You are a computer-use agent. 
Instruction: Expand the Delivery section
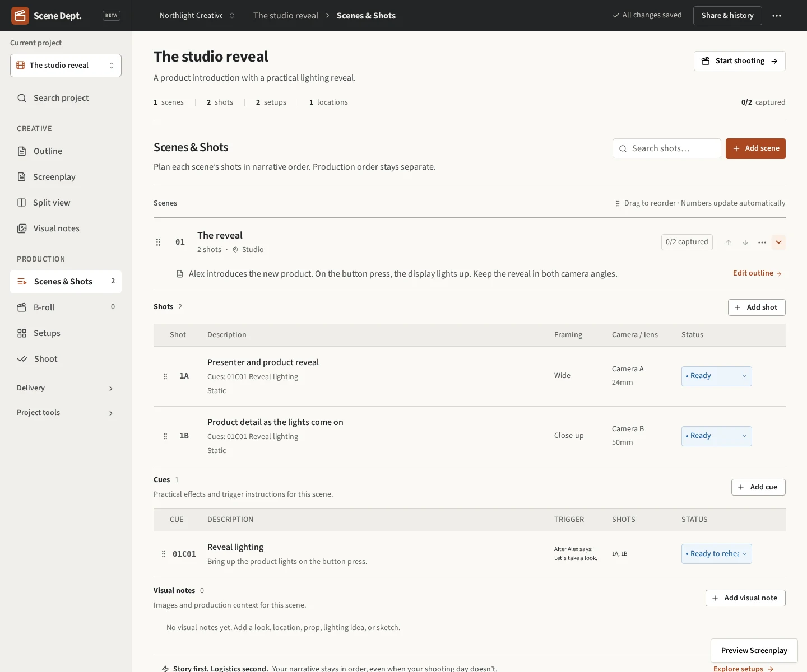coord(66,388)
